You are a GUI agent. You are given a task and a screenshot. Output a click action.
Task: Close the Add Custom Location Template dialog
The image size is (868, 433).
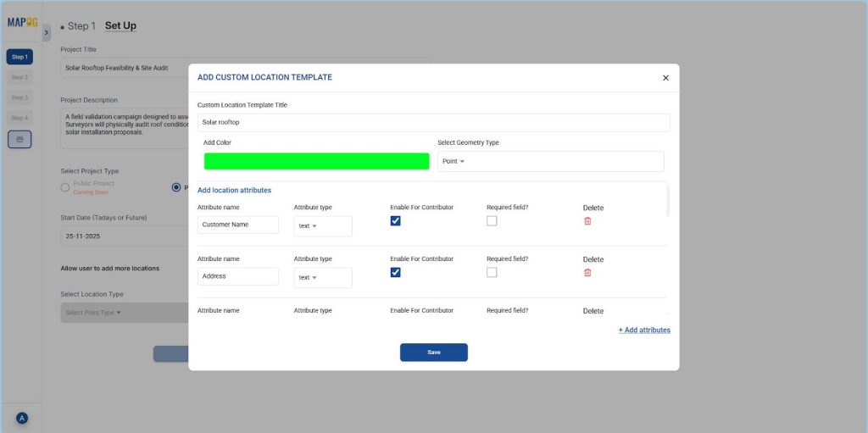click(666, 77)
